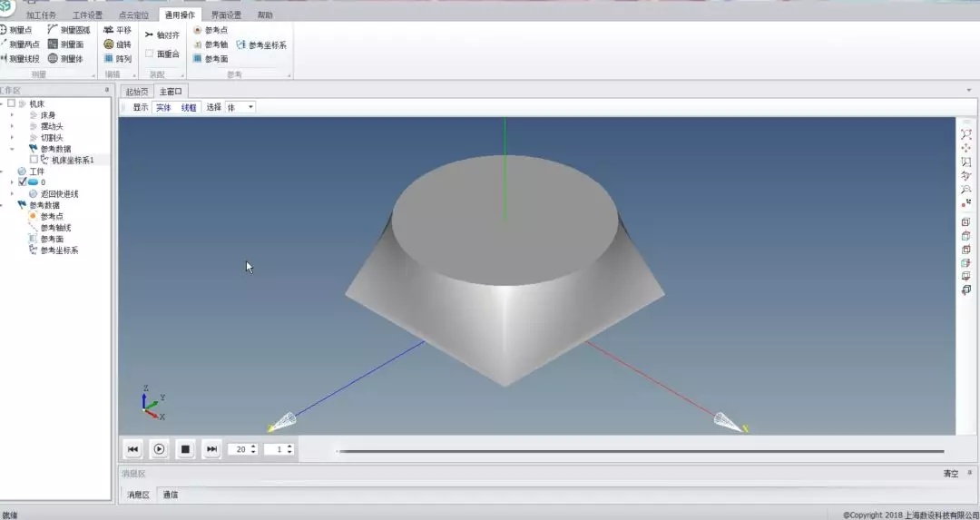
Task: Click the 测量体 (measure body) tool
Action: [x=65, y=59]
